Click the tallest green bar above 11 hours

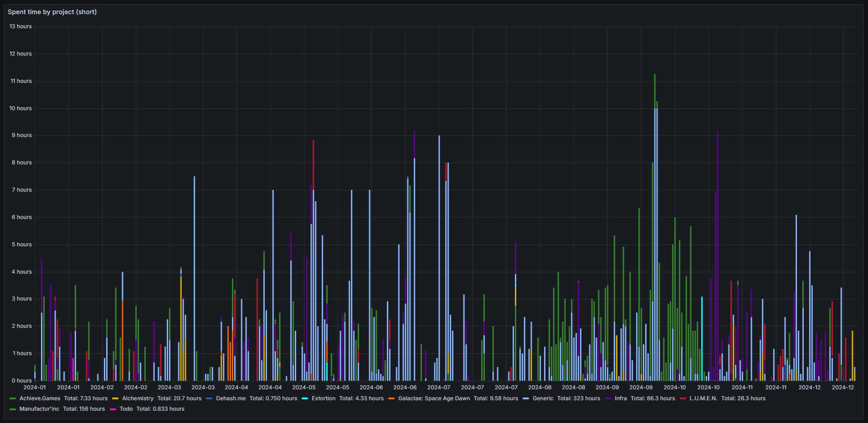655,91
